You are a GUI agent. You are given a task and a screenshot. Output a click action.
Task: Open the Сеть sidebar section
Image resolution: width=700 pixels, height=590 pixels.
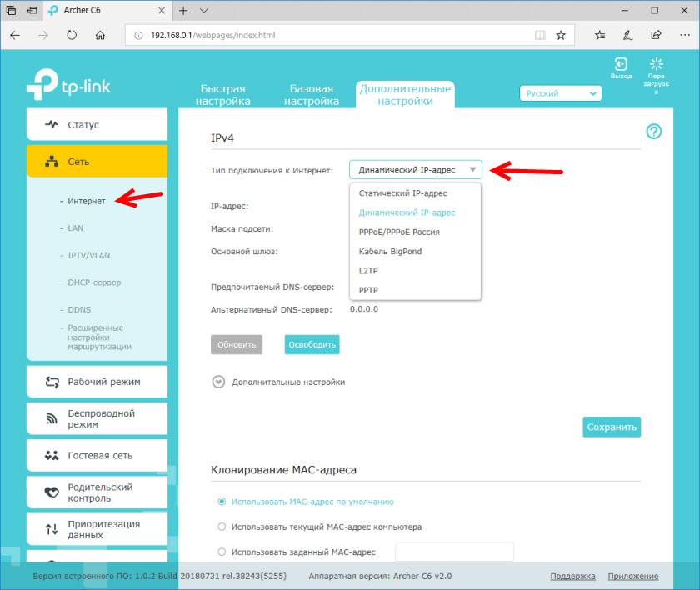click(97, 162)
